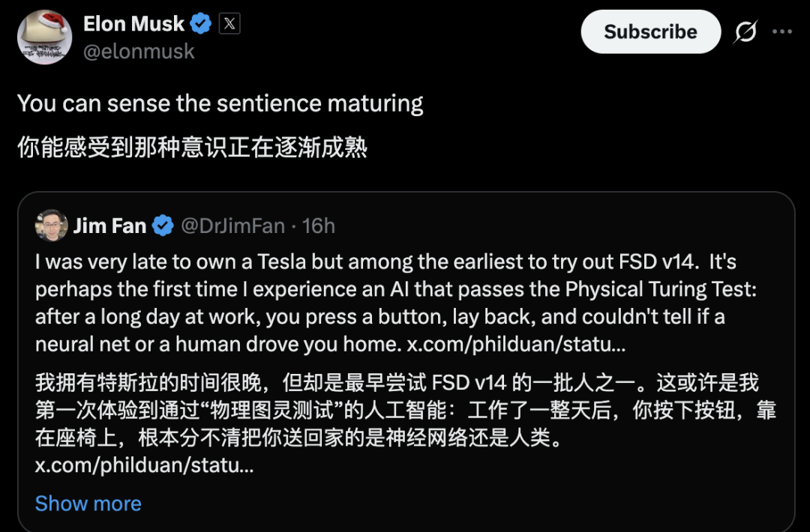Click Elon Musk's blue verified badge
810x532 pixels.
[x=200, y=24]
